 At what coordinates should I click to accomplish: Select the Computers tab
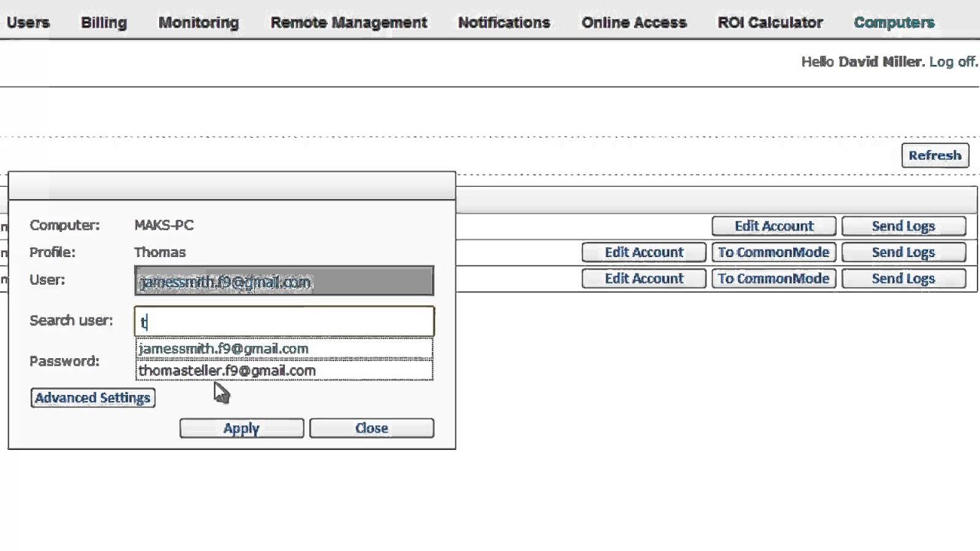[894, 22]
